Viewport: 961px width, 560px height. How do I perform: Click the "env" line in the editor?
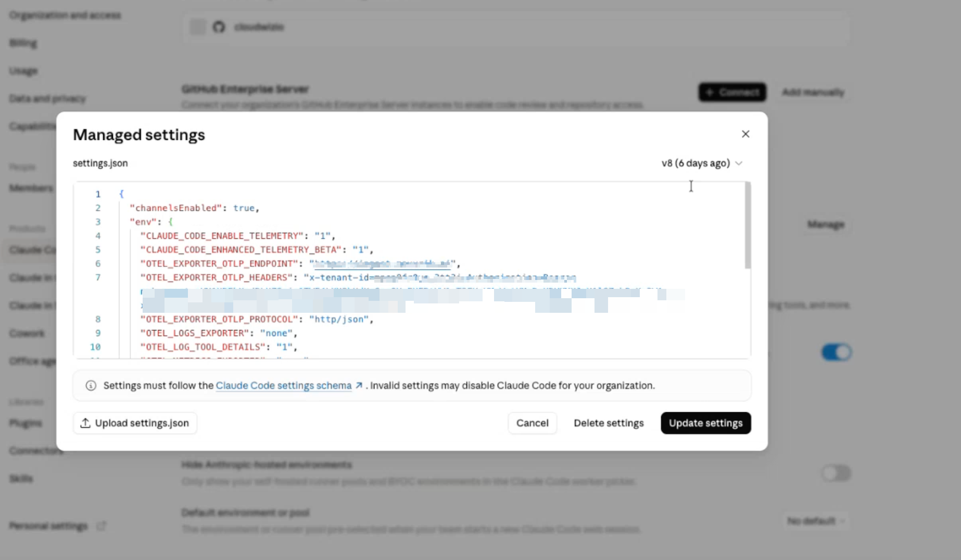(151, 222)
